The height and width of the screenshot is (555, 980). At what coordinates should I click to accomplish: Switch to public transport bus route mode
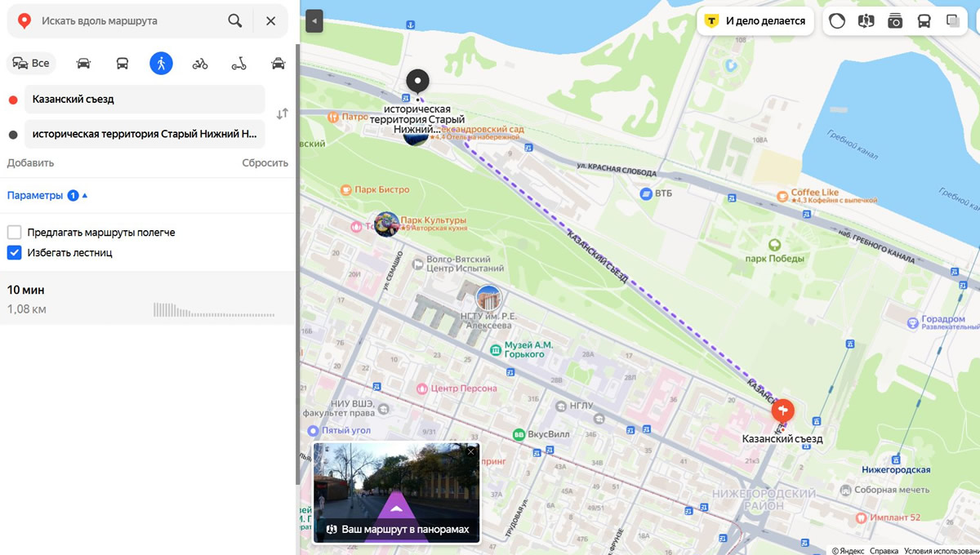122,64
